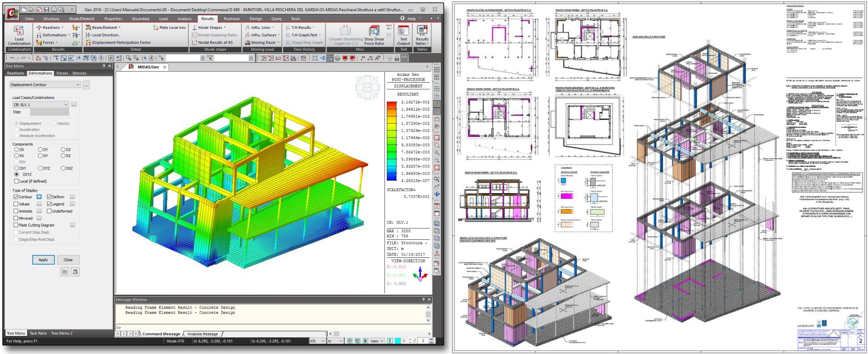Viewport: 868px width, 354px height.
Task: Click the ellipsis button beside Displacement Contour
Action: (x=86, y=84)
